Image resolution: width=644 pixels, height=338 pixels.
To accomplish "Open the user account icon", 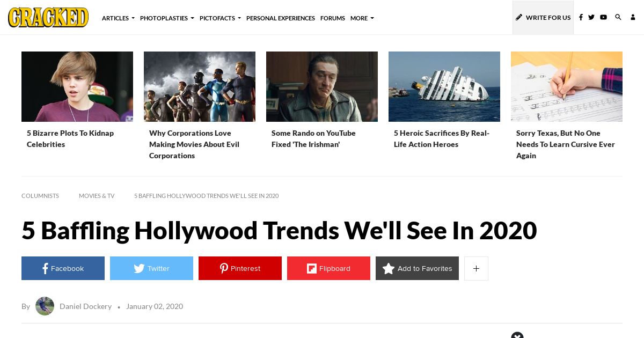I will click(x=633, y=17).
